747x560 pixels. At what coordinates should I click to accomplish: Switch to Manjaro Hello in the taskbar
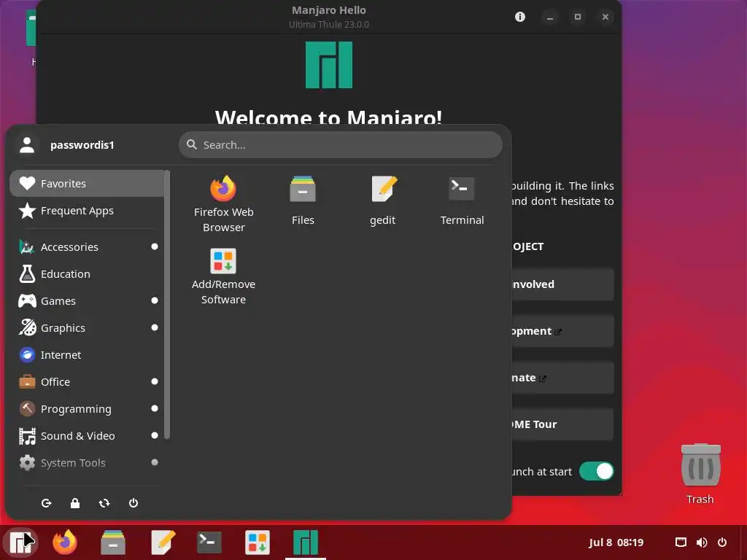pos(306,542)
